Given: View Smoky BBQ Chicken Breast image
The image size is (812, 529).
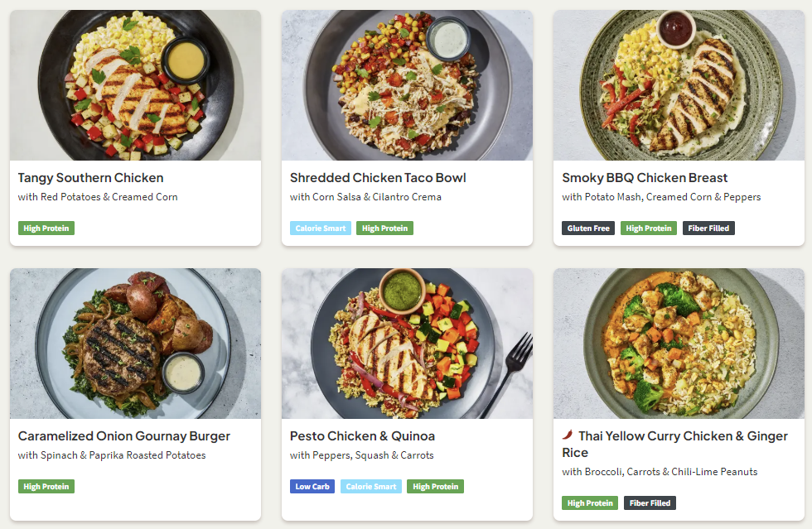Looking at the screenshot, I should [x=679, y=85].
